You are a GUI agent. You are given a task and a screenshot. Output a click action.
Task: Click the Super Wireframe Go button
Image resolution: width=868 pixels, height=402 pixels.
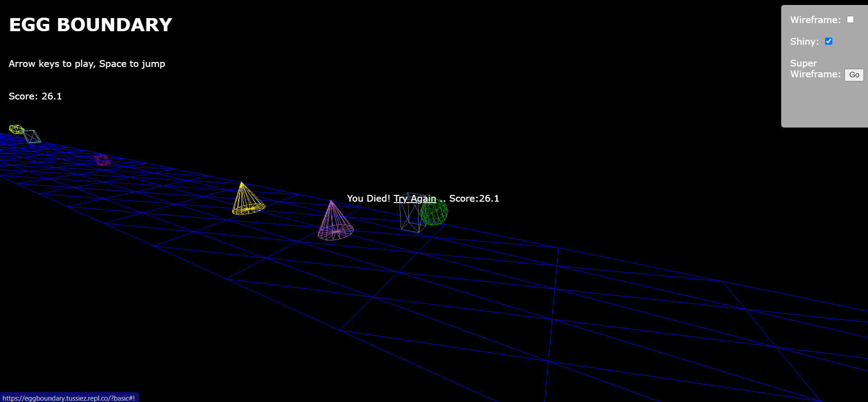point(854,75)
